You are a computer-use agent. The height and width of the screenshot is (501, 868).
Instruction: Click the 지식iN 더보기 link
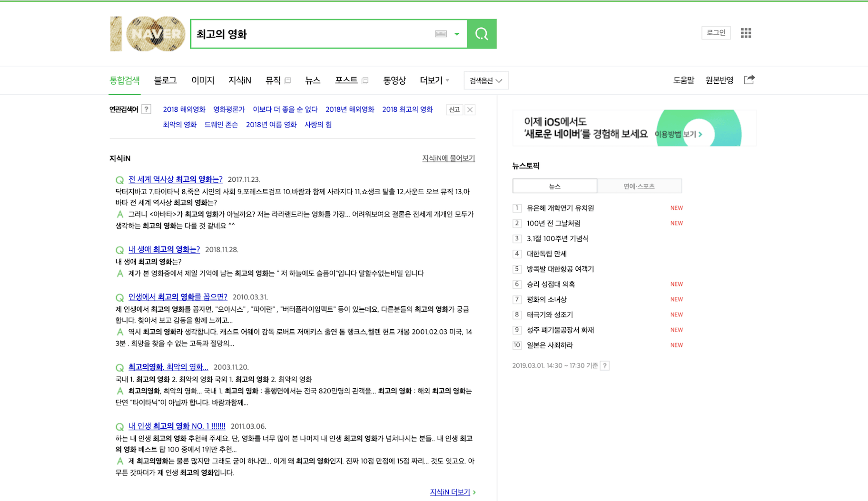[x=450, y=492]
